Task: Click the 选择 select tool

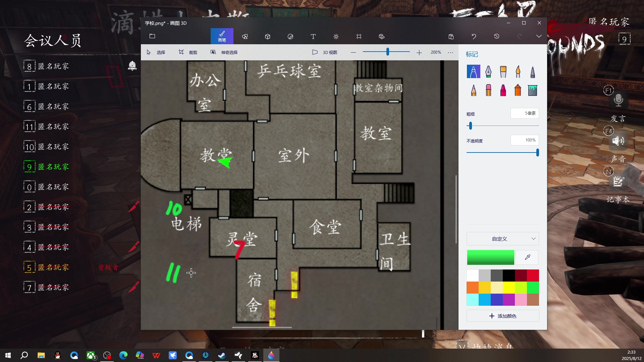Action: coord(156,52)
